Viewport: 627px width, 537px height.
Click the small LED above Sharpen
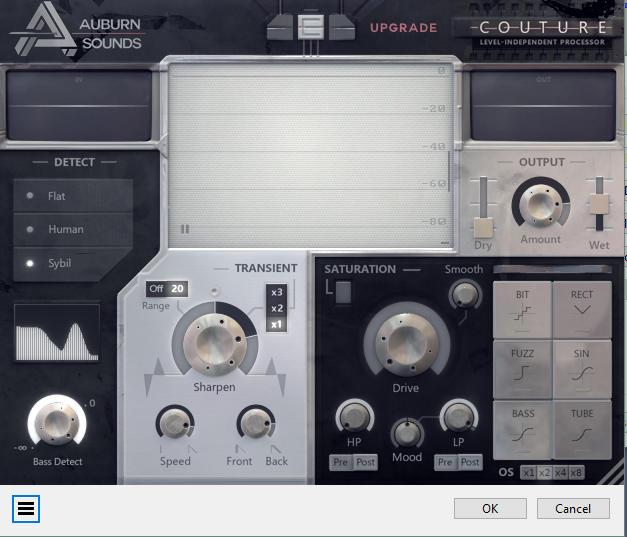215,290
